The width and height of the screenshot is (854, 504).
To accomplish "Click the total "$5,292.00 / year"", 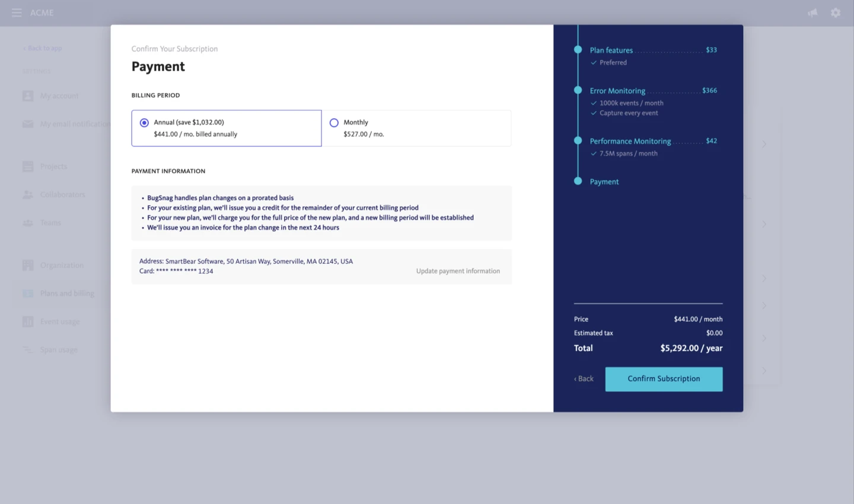I will pos(692,348).
